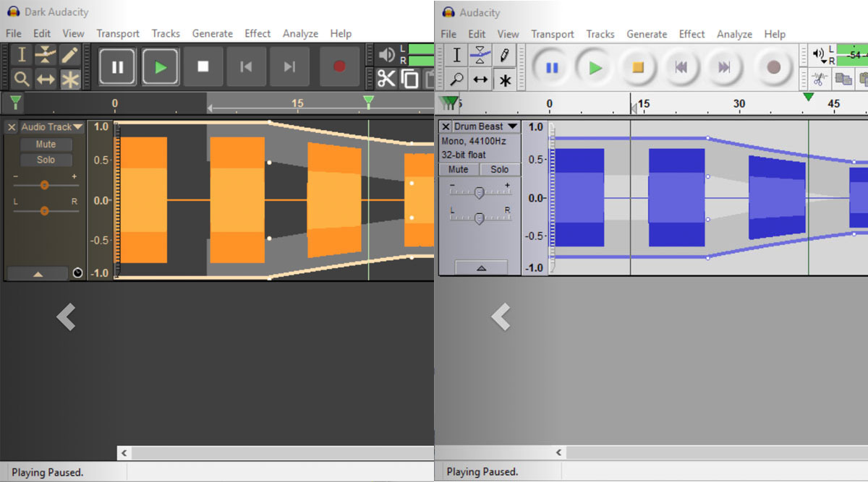This screenshot has height=482, width=868.
Task: Open the Help menu in light Audacity
Action: point(775,34)
